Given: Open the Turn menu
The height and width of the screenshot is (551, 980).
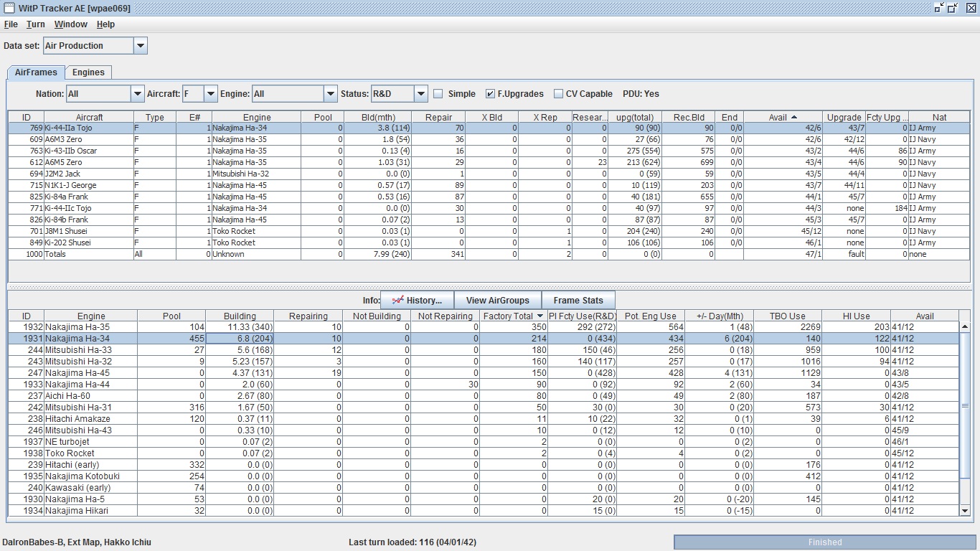Looking at the screenshot, I should (x=35, y=24).
